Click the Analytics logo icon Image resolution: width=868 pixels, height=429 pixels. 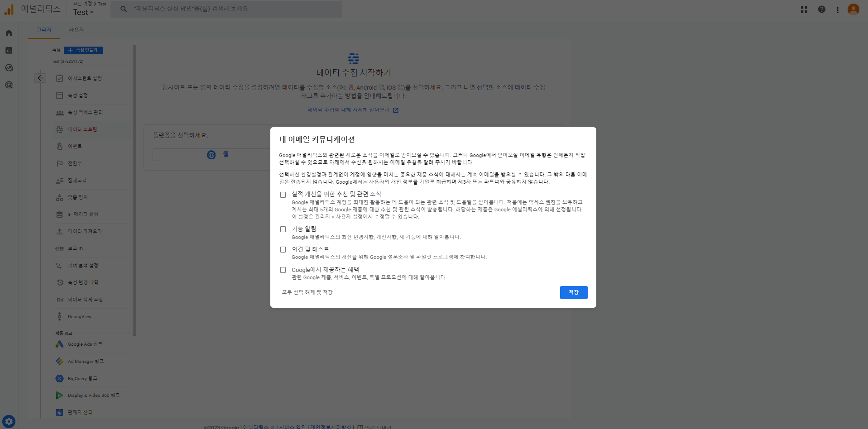click(x=9, y=9)
